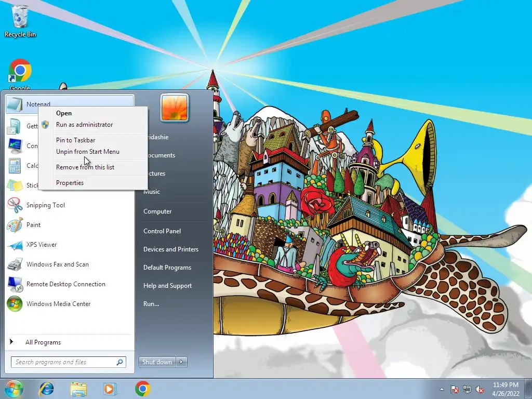Click the Snipping Tool scissors icon

point(15,205)
